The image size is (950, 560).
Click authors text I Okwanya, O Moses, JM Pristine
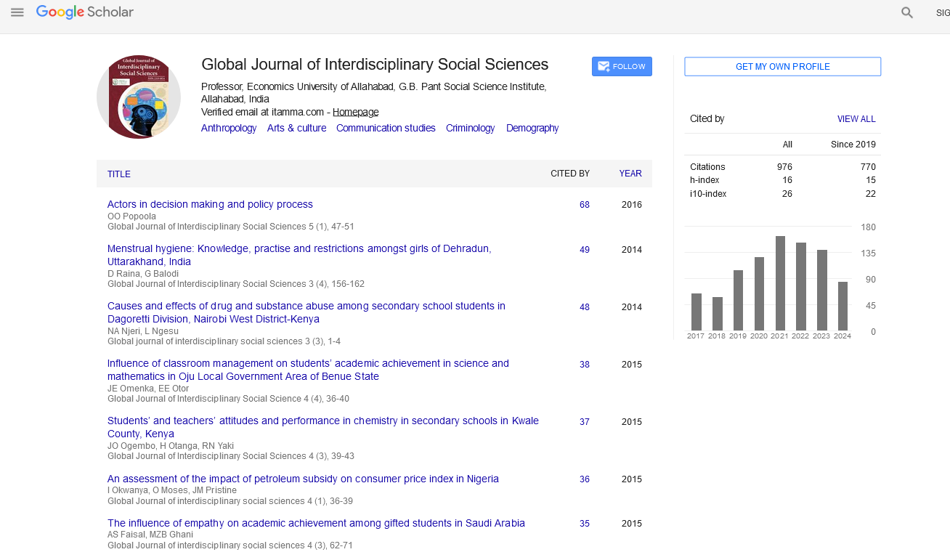172,490
